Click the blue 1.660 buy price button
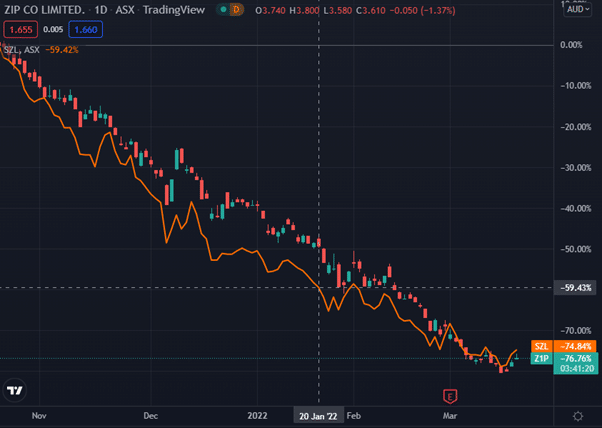This screenshot has width=602, height=428. pyautogui.click(x=86, y=30)
